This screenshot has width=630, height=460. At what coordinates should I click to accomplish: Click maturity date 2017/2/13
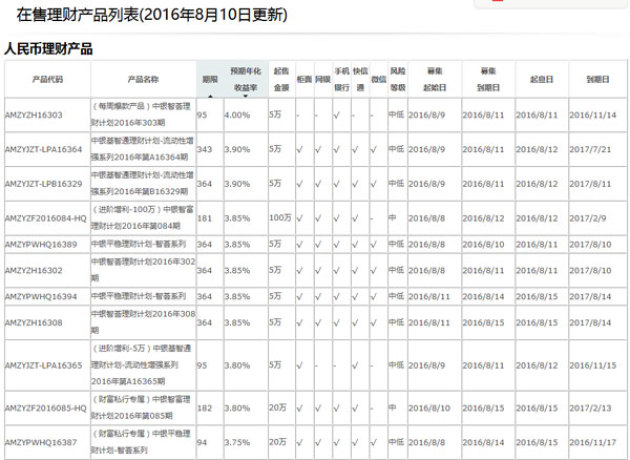click(590, 408)
